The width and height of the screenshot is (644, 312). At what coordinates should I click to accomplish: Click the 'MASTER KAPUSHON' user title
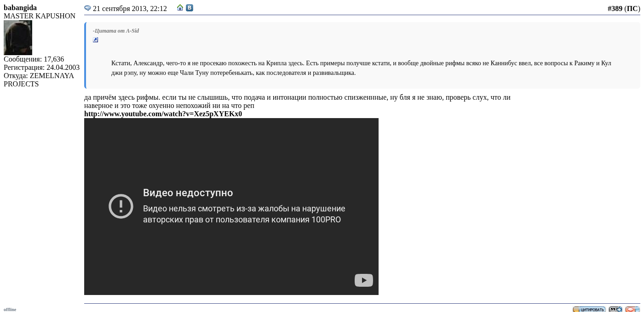pos(40,16)
